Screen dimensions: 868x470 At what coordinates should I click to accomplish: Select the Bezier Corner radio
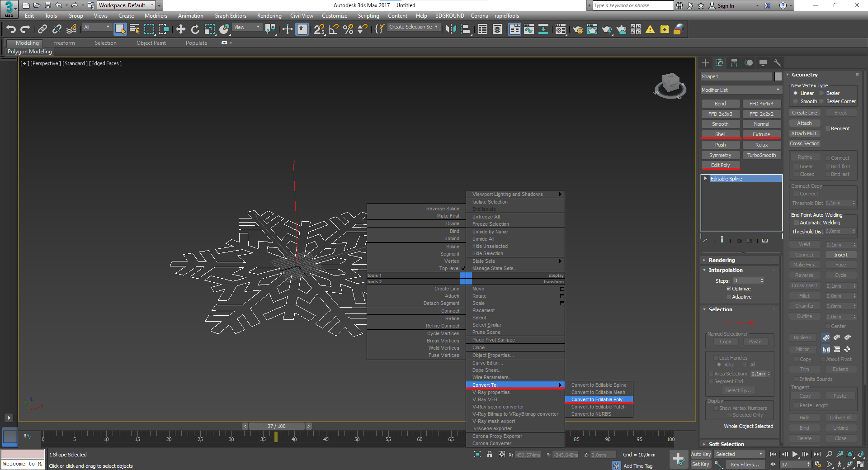pos(821,101)
